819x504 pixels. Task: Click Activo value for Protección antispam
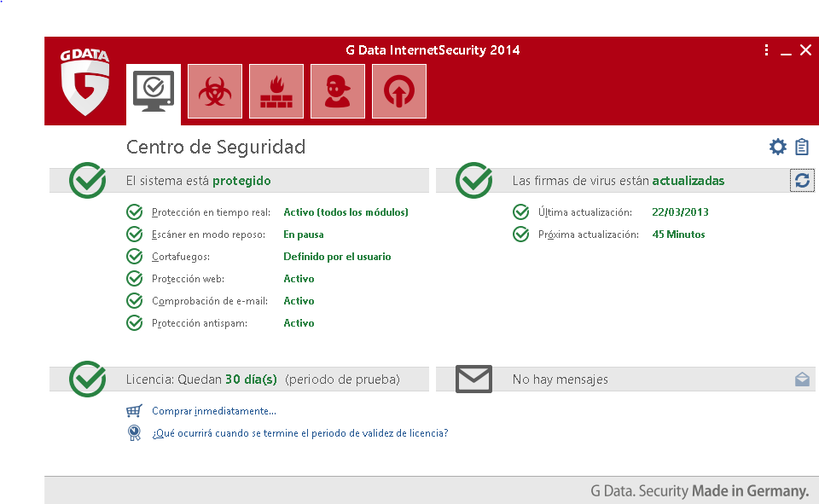tap(299, 323)
